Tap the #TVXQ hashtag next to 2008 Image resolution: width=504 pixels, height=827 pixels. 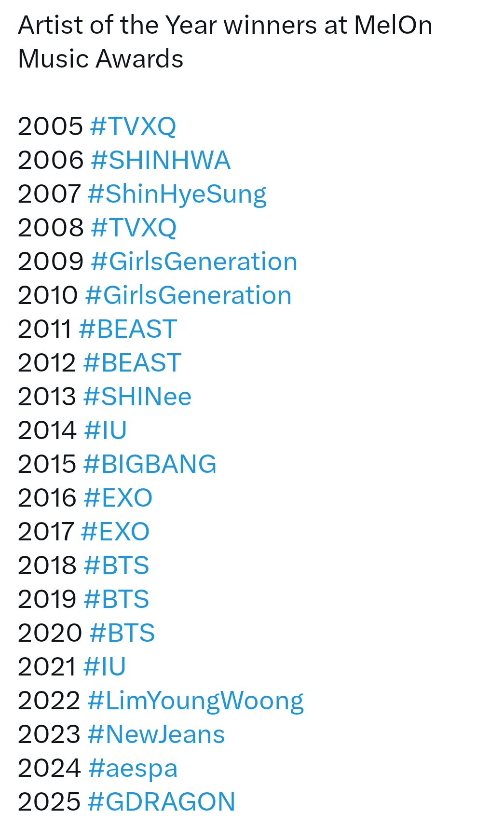pos(133,228)
